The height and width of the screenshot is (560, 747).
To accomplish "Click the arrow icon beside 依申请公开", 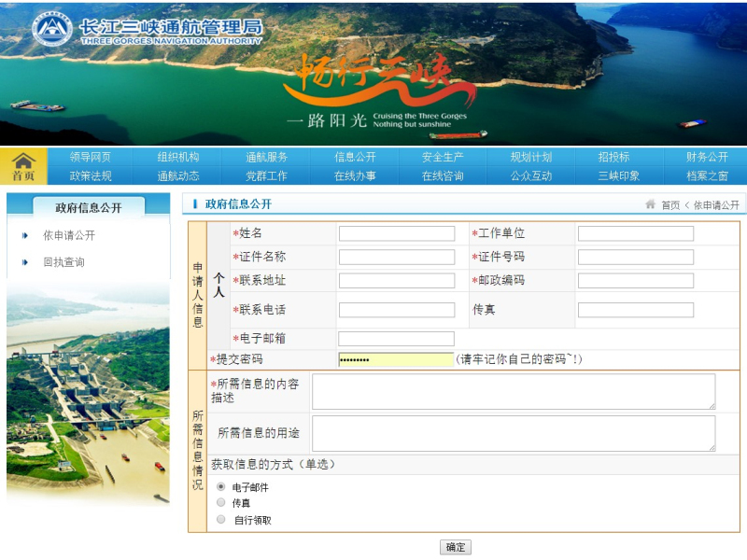I will click(25, 235).
